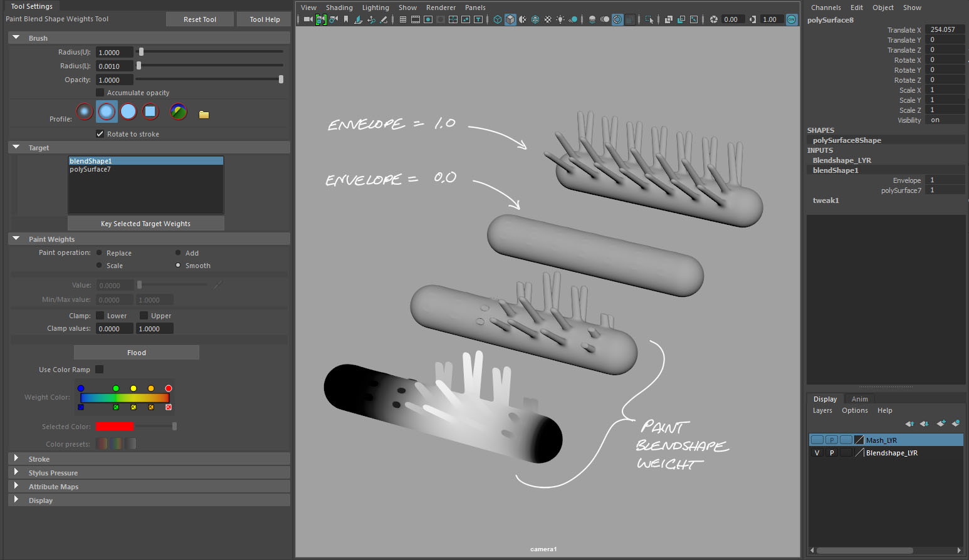Toggle Use All Lights bulb icon
The height and width of the screenshot is (560, 969).
560,19
